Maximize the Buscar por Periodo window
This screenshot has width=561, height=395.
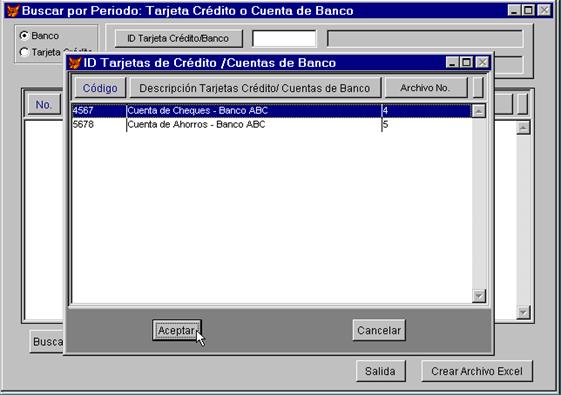coord(528,10)
